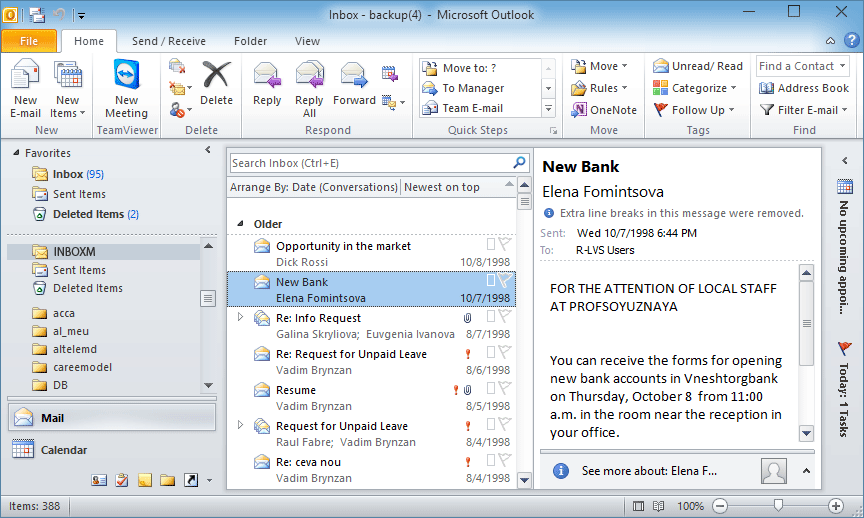Switch to the Send / Receive tab
Screen dimensions: 864x518
pos(169,41)
